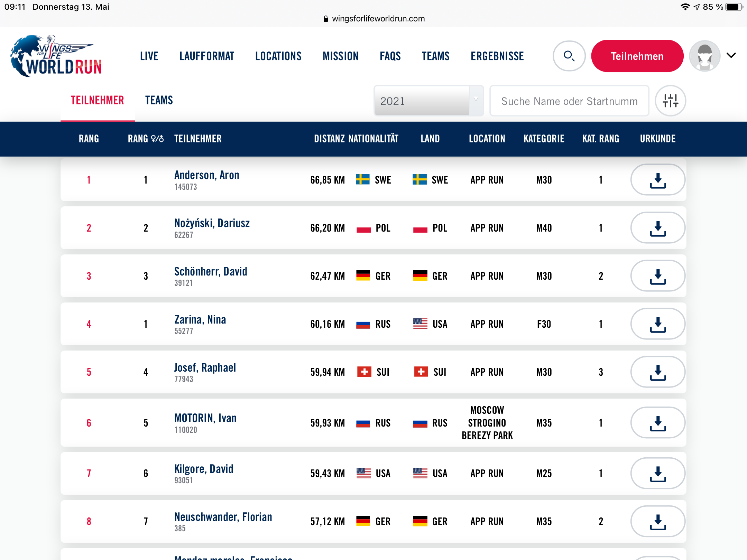The image size is (747, 560).
Task: Open the Ergebnisse menu item
Action: pyautogui.click(x=497, y=56)
